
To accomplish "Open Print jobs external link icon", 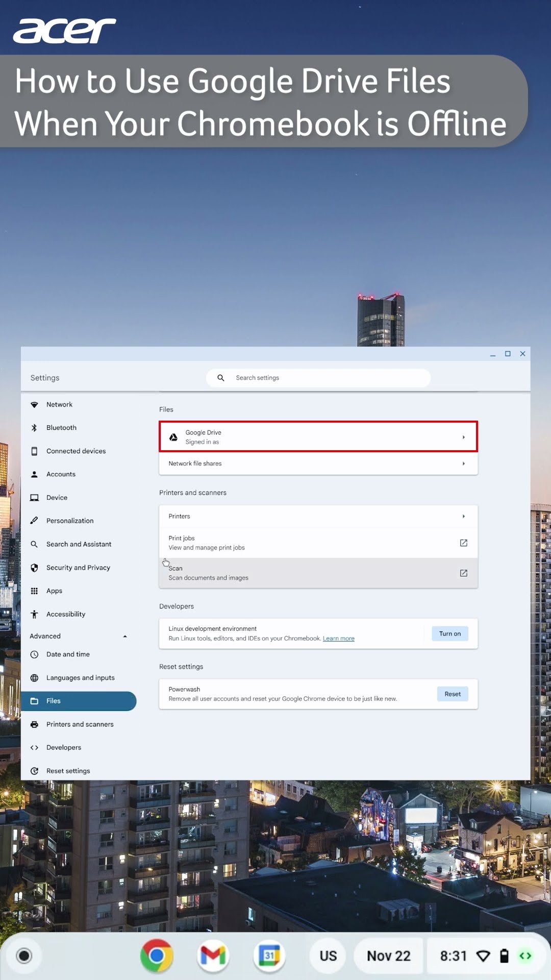I will [x=464, y=543].
